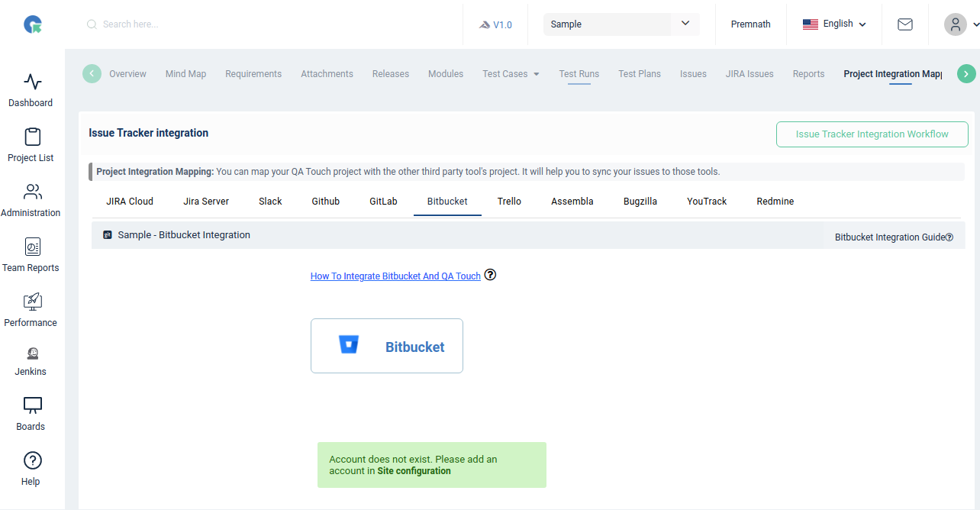Open the Help section

tap(31, 467)
